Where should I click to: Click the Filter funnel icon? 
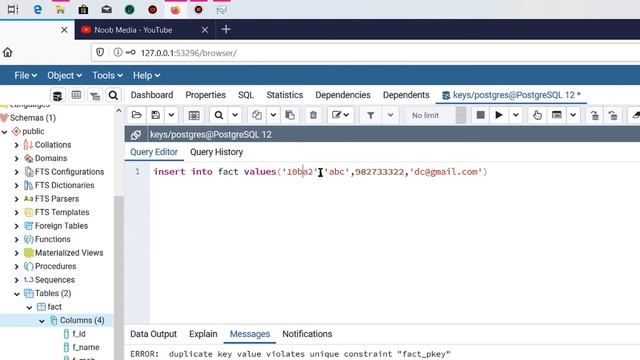(370, 115)
